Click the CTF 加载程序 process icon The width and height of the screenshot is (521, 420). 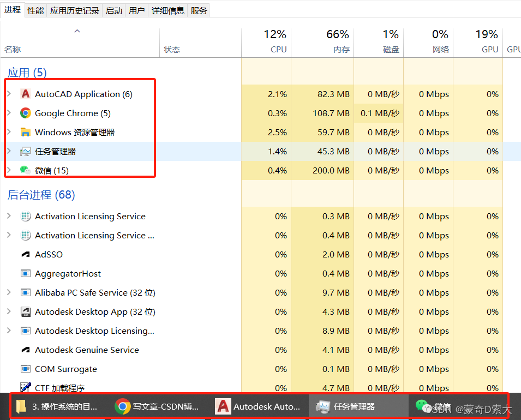click(x=26, y=387)
